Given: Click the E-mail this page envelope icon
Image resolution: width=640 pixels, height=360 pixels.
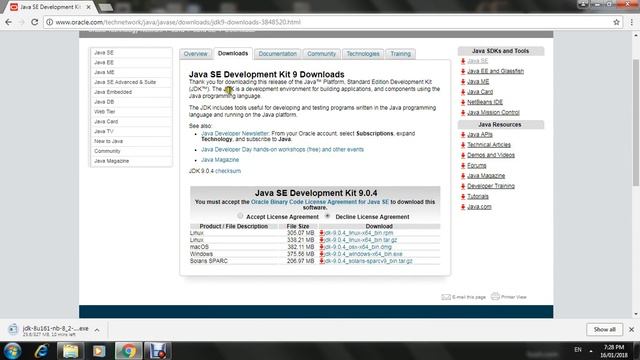Looking at the screenshot, I should (446, 297).
